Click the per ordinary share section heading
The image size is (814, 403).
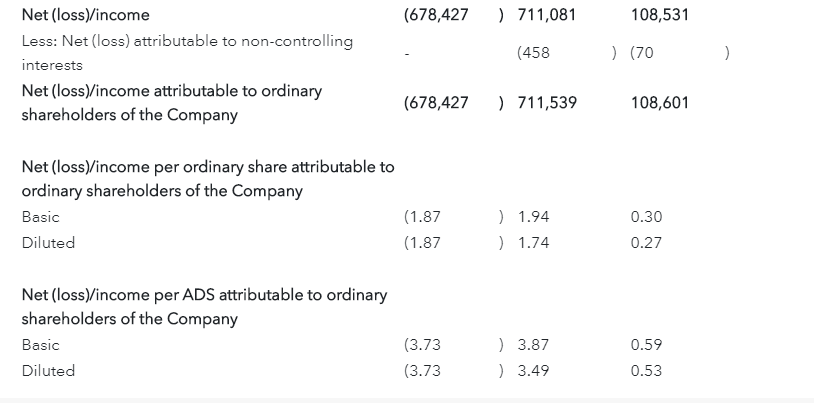pos(208,178)
